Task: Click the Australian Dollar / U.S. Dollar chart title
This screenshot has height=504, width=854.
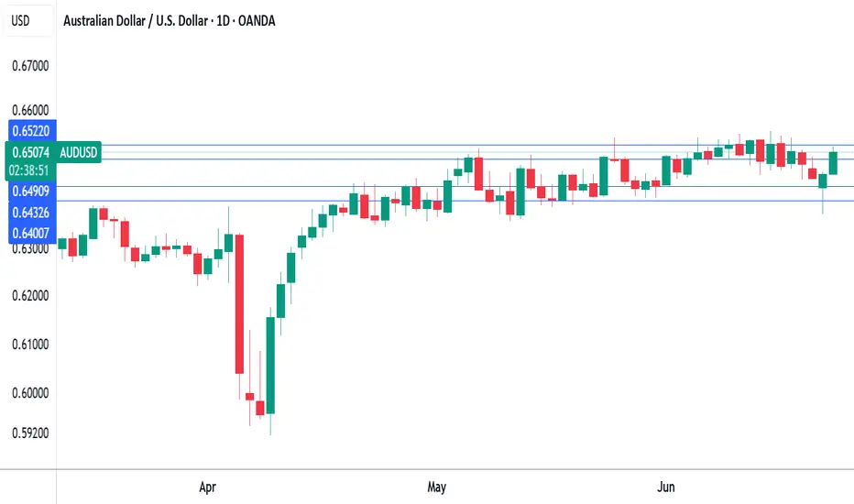Action: 169,21
